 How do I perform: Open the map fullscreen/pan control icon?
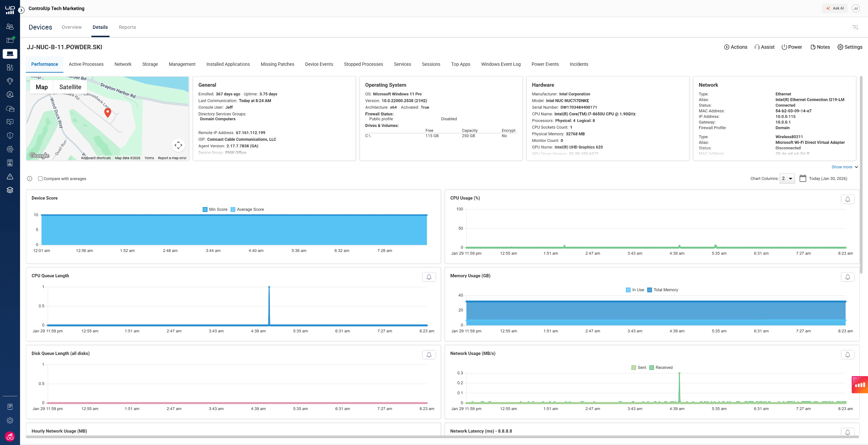tap(178, 145)
